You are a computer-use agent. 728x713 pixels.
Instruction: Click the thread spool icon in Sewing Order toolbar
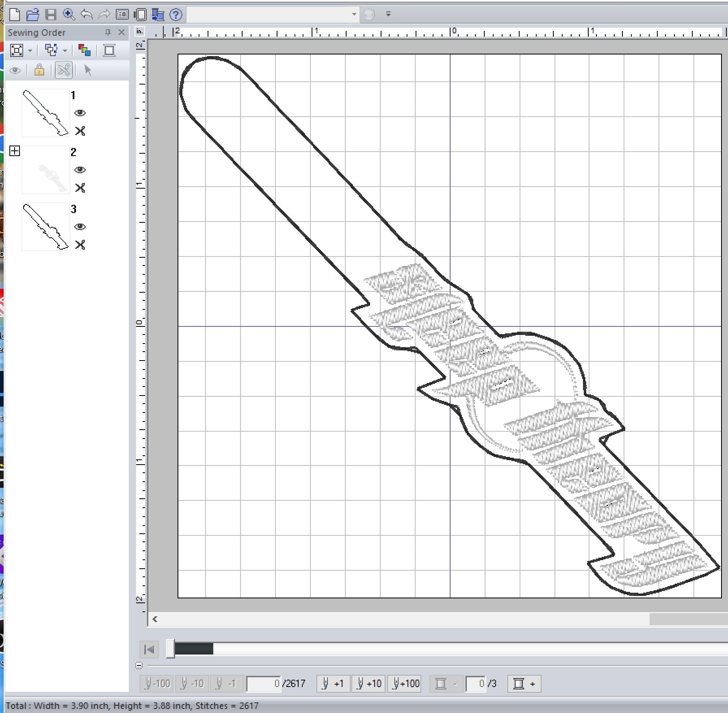pyautogui.click(x=109, y=50)
